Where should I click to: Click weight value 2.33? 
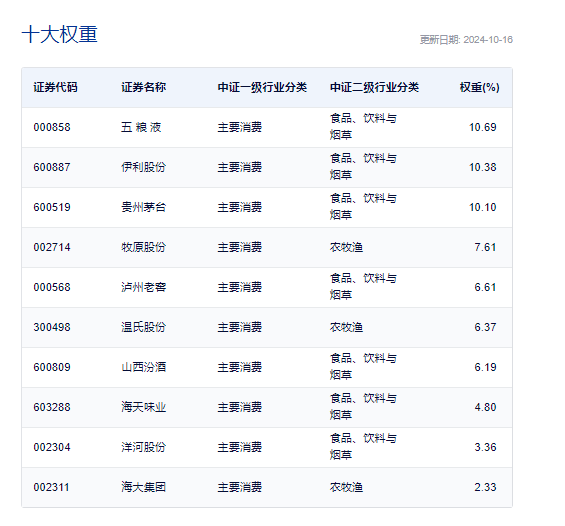point(485,487)
